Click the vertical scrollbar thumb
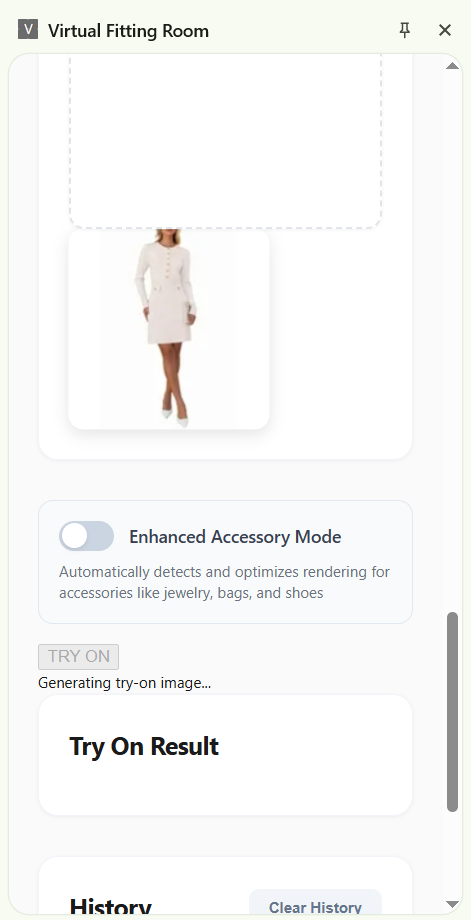 (452, 712)
